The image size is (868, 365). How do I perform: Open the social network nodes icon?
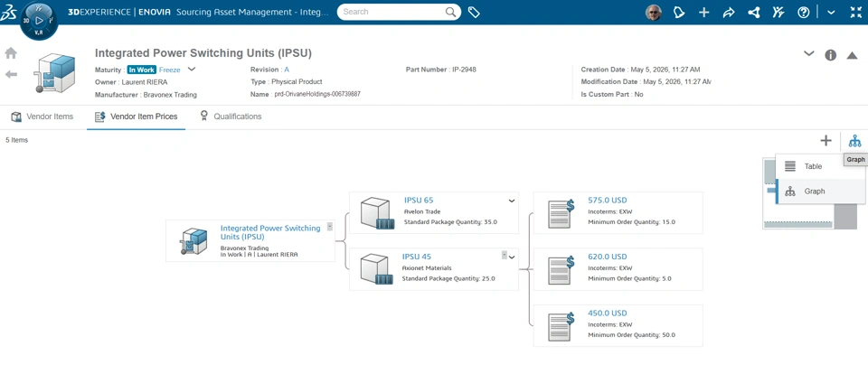point(753,12)
